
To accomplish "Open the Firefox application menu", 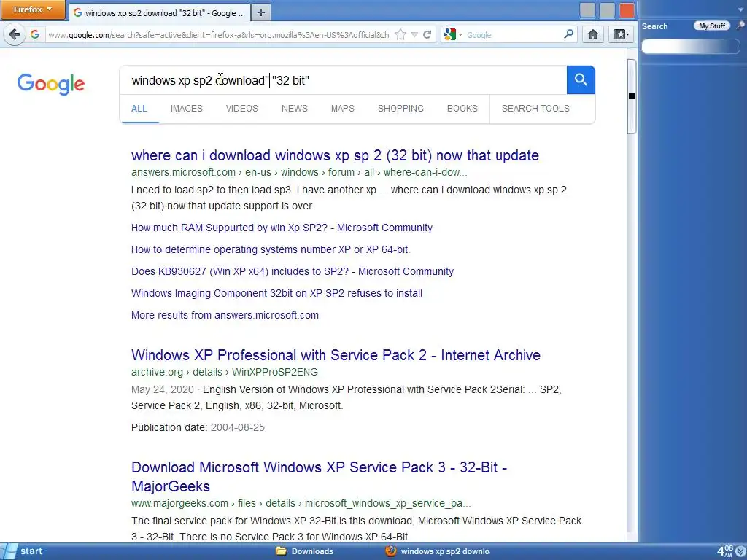I will 32,9.
